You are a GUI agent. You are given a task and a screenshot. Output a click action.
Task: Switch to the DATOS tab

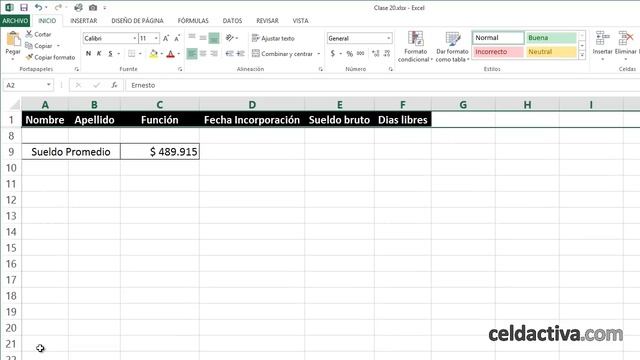point(232,21)
